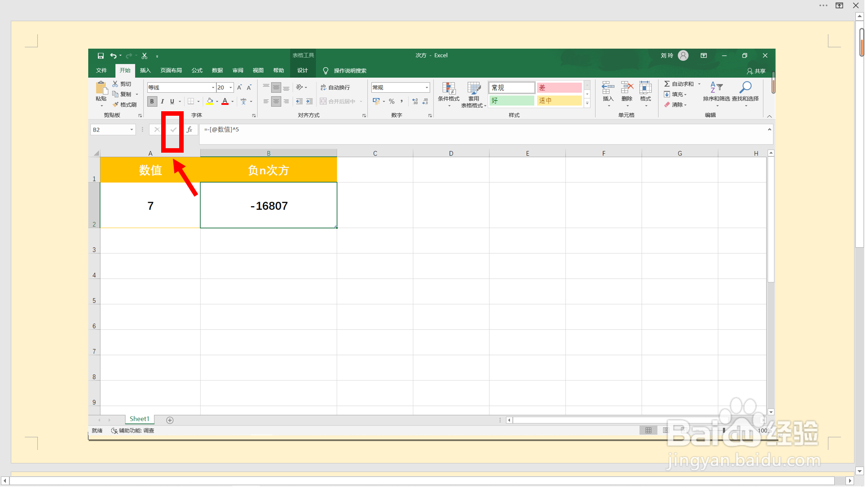
Task: Toggle bold formatting
Action: [152, 101]
